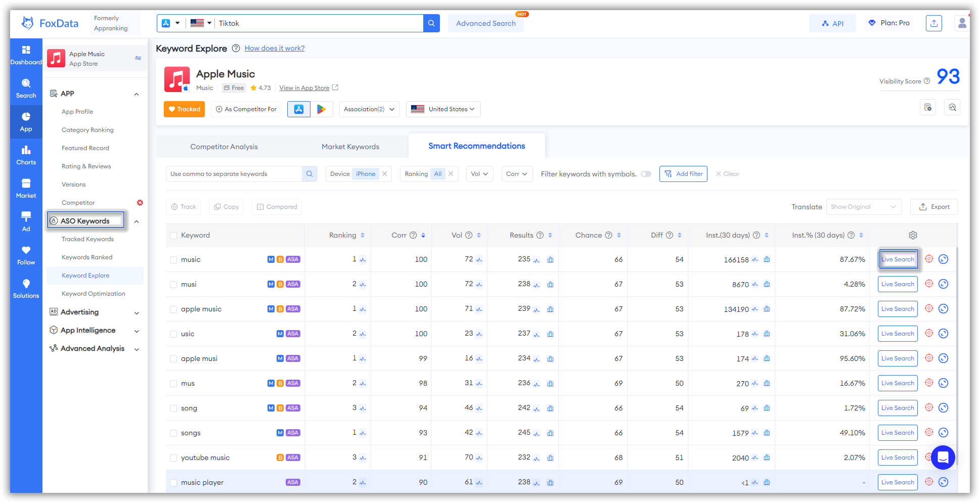Check the song keyword checkbox
The height and width of the screenshot is (503, 980).
click(173, 408)
